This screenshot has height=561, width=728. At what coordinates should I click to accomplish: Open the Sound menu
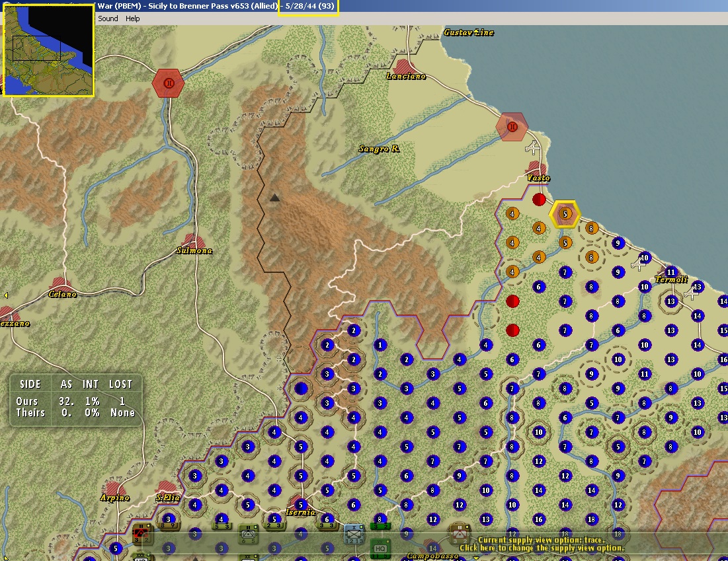108,19
